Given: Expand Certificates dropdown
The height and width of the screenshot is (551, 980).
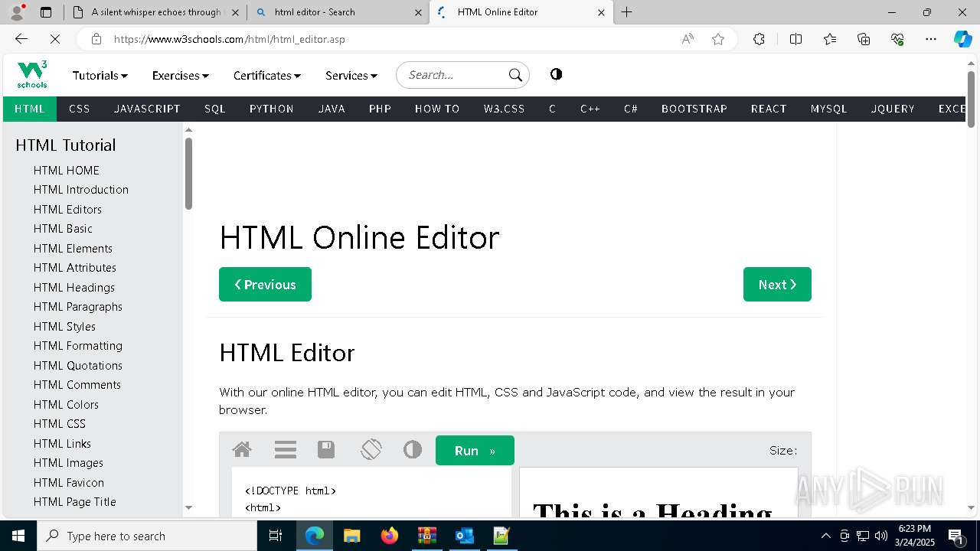Looking at the screenshot, I should pos(266,75).
